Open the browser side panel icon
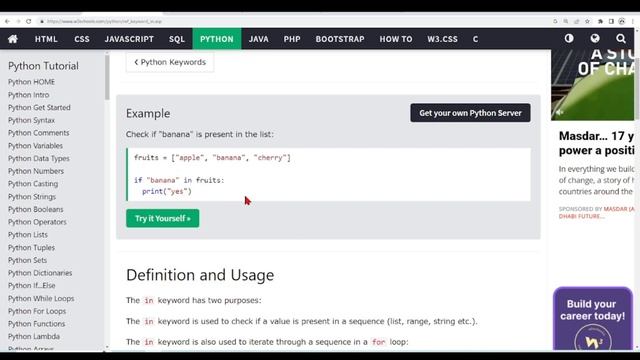This screenshot has height=360, width=640. click(611, 21)
